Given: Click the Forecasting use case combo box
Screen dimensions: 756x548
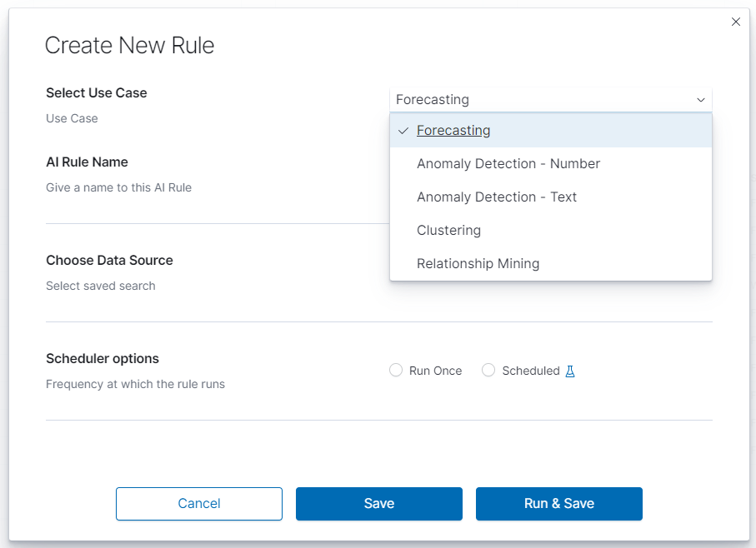Looking at the screenshot, I should point(551,100).
